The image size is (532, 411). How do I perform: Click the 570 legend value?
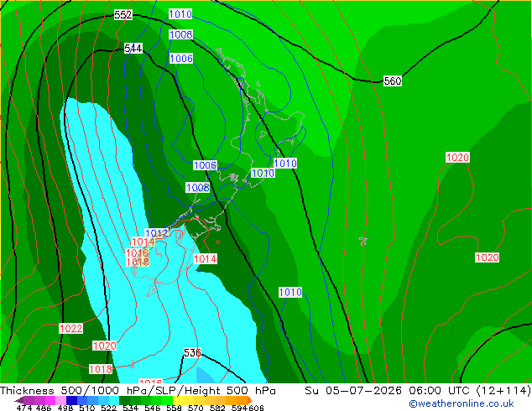pos(196,408)
